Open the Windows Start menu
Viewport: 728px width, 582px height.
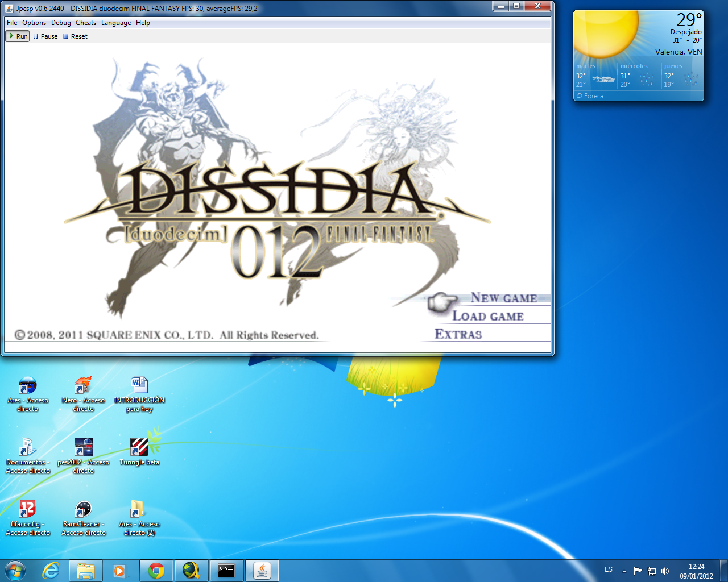[x=15, y=571]
